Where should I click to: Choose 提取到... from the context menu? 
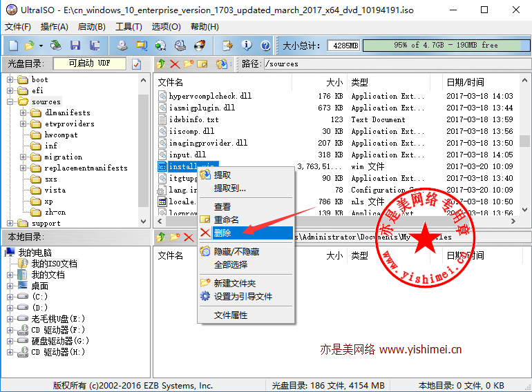click(246, 188)
